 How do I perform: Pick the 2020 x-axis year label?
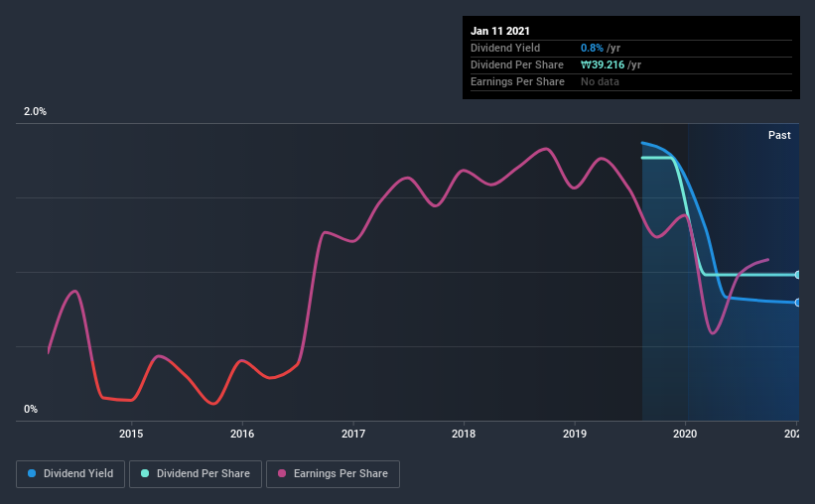[686, 433]
